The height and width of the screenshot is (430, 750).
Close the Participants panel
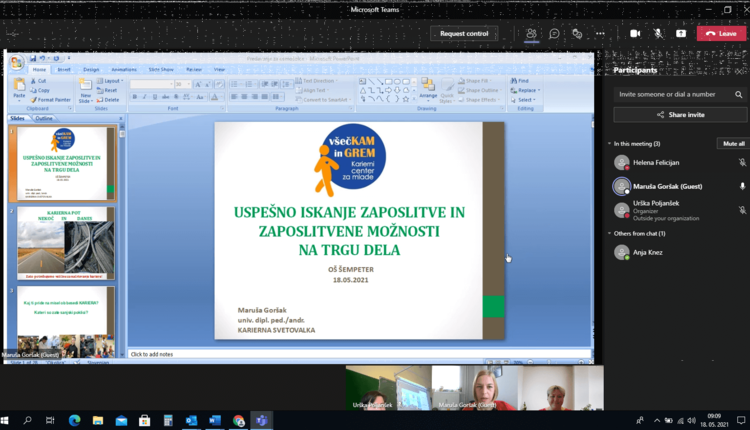(739, 71)
